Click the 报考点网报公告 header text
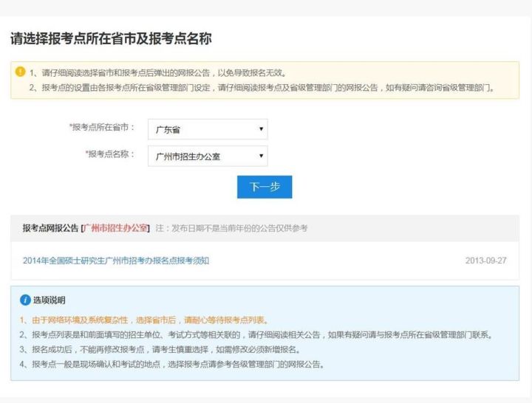Viewport: 532px width, 403px height. [x=50, y=228]
